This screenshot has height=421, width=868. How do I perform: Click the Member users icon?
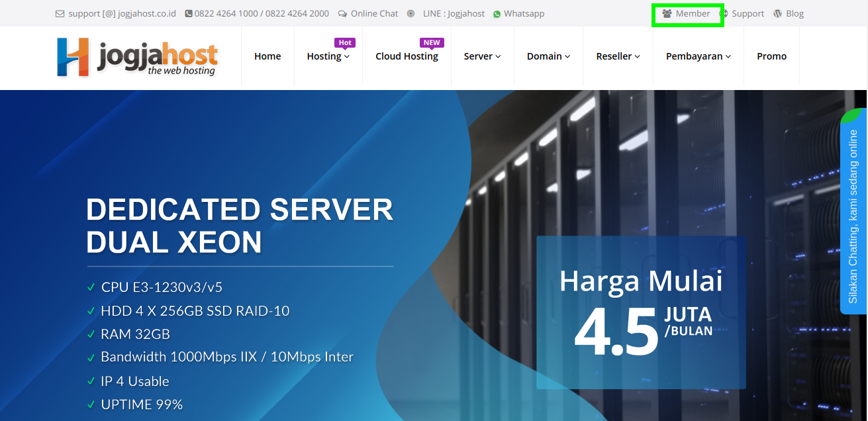[667, 14]
